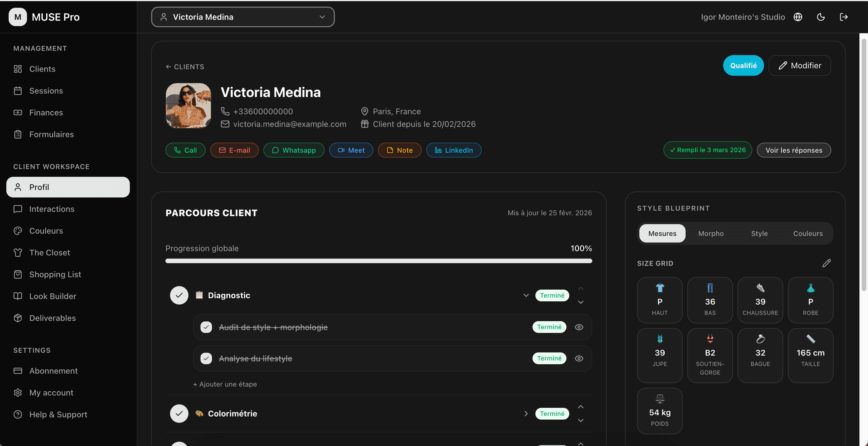Screen dimensions: 868x446
Task: Toggle eye icon for Analyse du lifestyle
Action: (579, 358)
